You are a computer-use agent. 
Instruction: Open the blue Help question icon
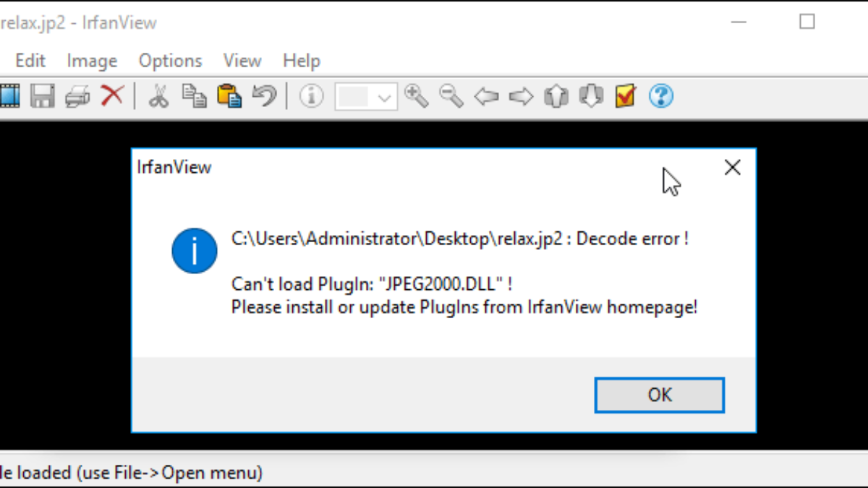coord(661,95)
